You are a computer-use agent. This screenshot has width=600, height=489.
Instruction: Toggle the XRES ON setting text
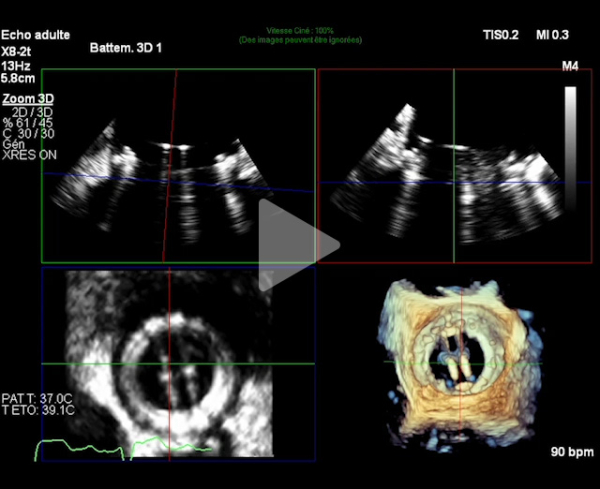click(28, 155)
